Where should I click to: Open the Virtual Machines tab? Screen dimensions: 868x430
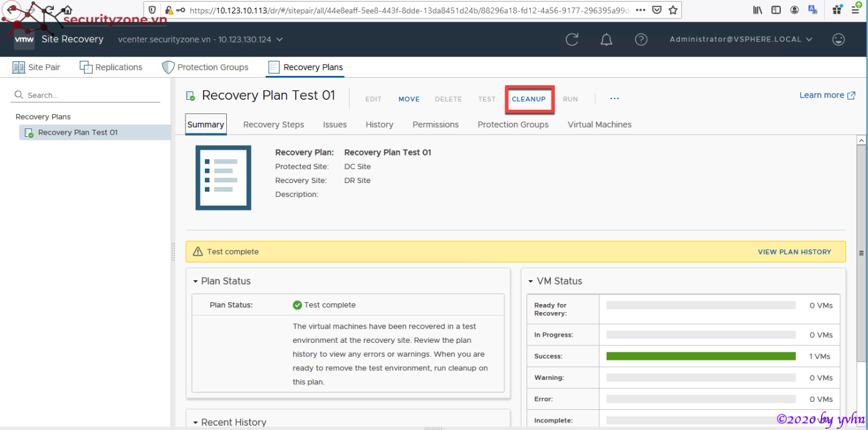click(x=600, y=124)
